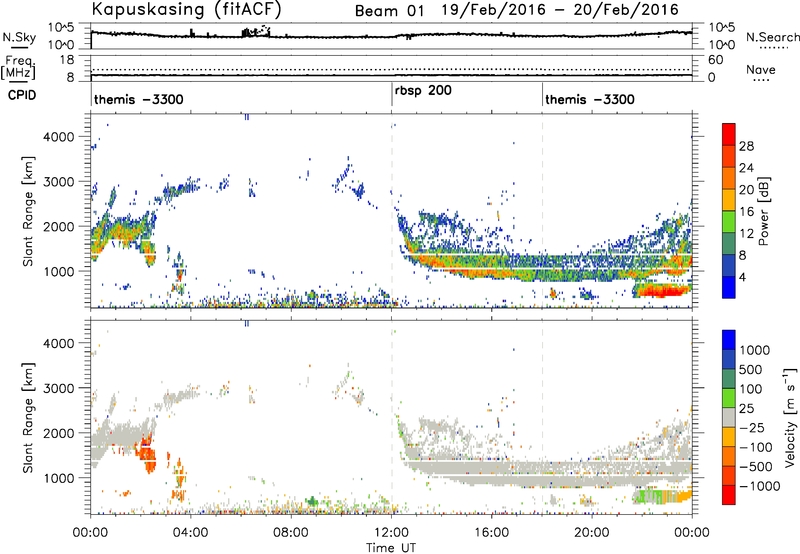
Task: Pick the light green 25–100 velocity segment
Action: 729,398
